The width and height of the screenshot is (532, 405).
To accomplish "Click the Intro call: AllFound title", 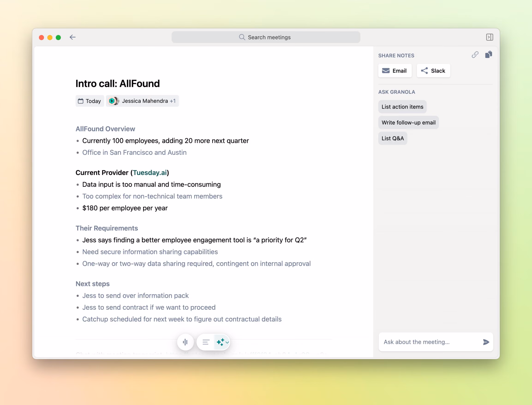I will tap(117, 84).
